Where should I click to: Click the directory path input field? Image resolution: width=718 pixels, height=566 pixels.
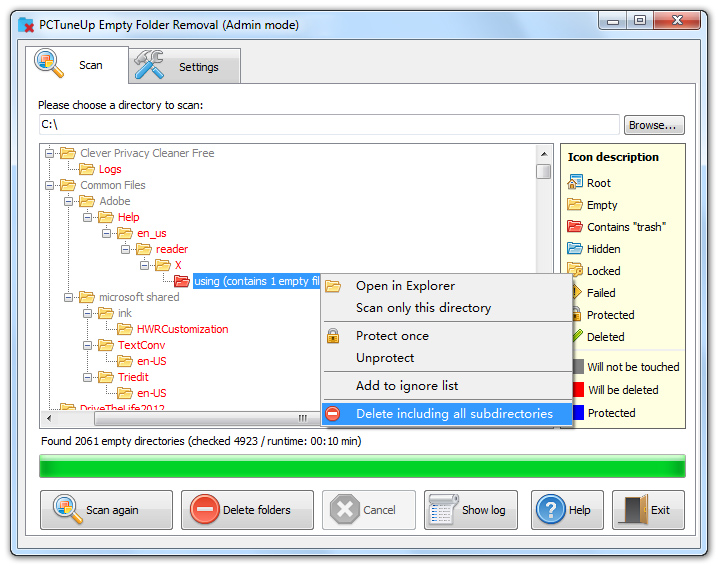[329, 125]
